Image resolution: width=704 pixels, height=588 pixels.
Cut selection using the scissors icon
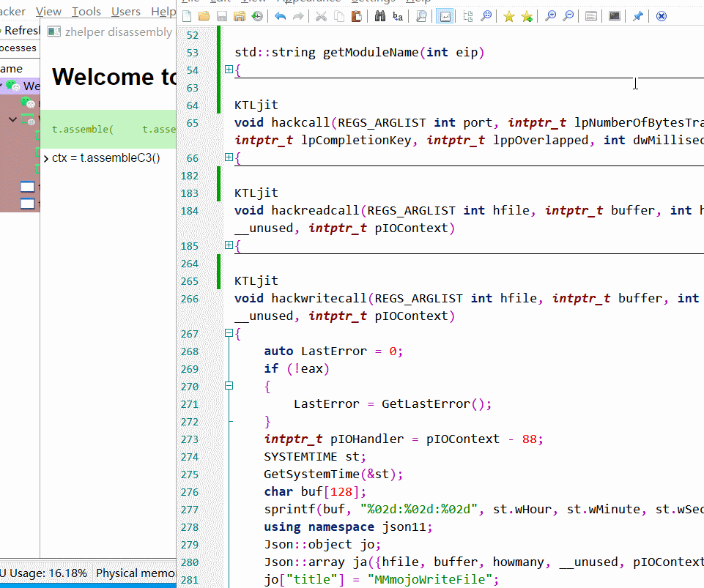[x=321, y=17]
